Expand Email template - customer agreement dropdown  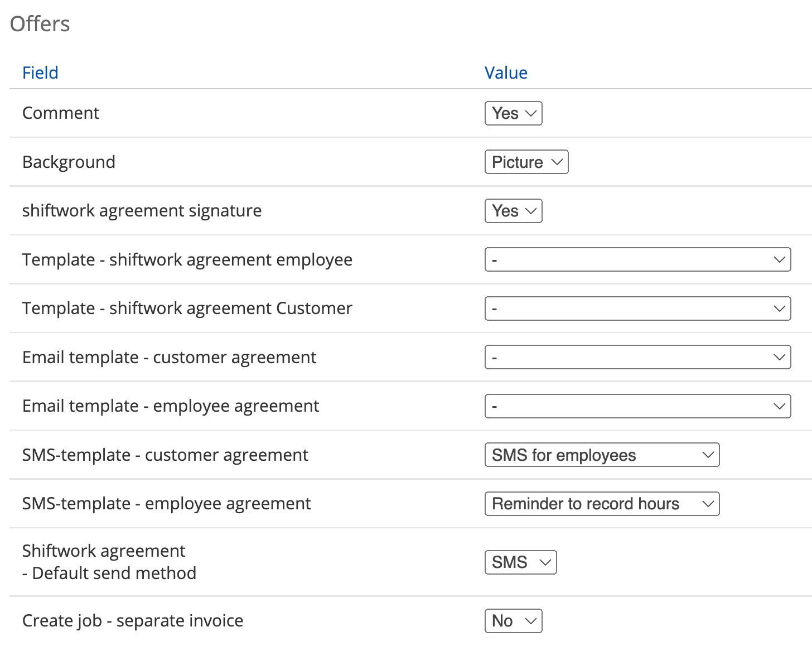637,358
